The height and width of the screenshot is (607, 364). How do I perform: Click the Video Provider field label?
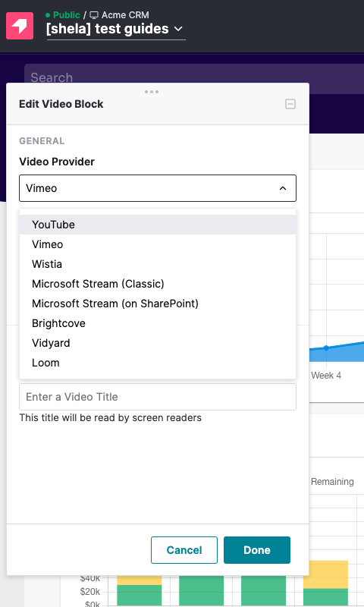coord(57,162)
